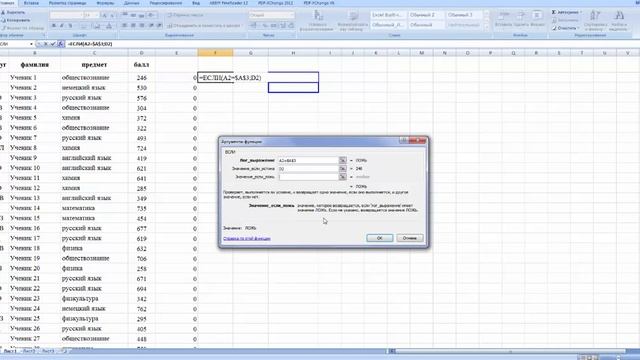Select the Обычный 3 cell style
This screenshot has width=640, height=360.
(463, 15)
